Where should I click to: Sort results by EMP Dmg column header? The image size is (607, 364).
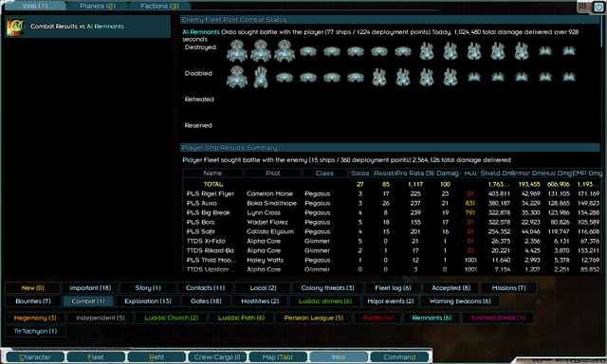click(587, 173)
